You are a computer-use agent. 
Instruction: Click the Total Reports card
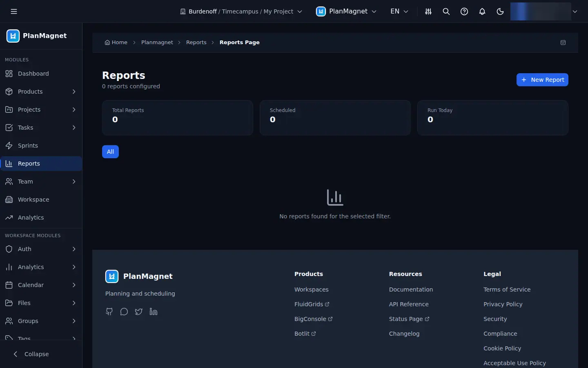[178, 118]
